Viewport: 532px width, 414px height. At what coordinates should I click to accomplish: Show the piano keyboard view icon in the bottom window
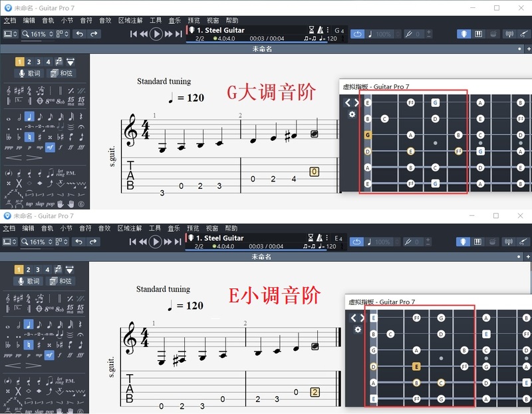pos(478,242)
